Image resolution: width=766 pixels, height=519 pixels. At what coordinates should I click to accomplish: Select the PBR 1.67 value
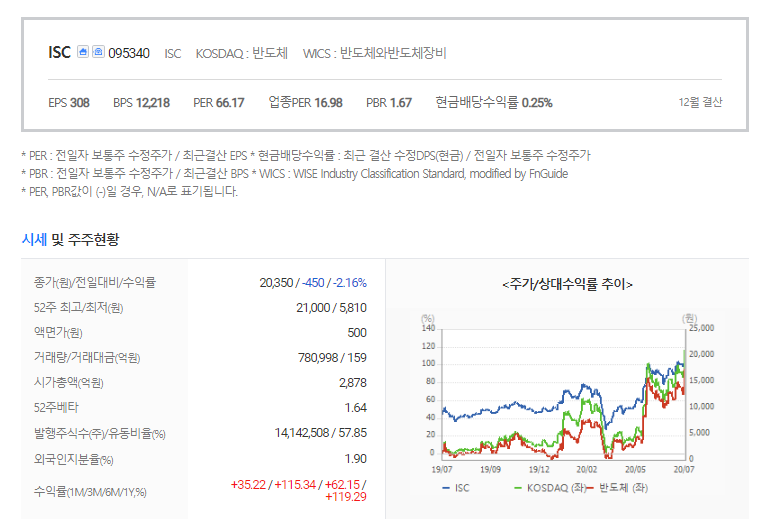tap(389, 103)
